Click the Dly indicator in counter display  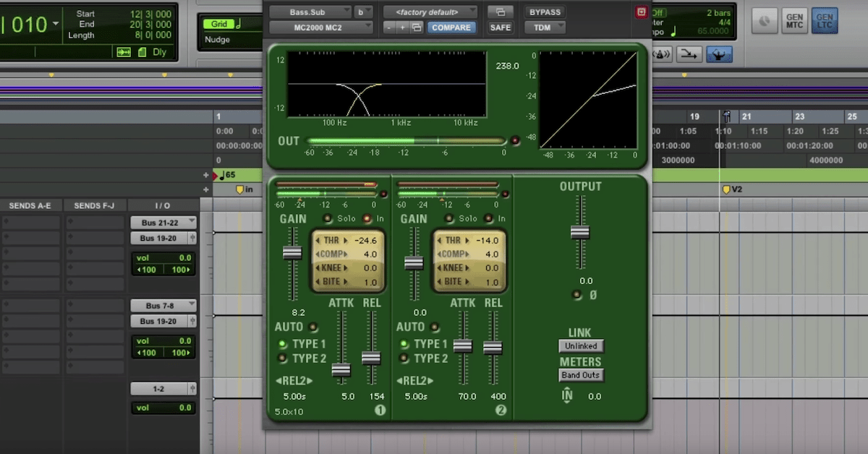coord(159,52)
